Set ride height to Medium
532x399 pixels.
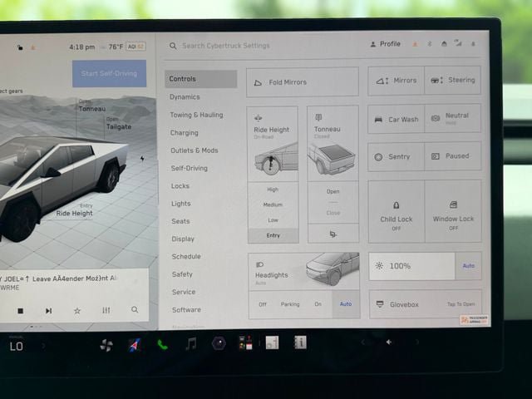(x=273, y=204)
